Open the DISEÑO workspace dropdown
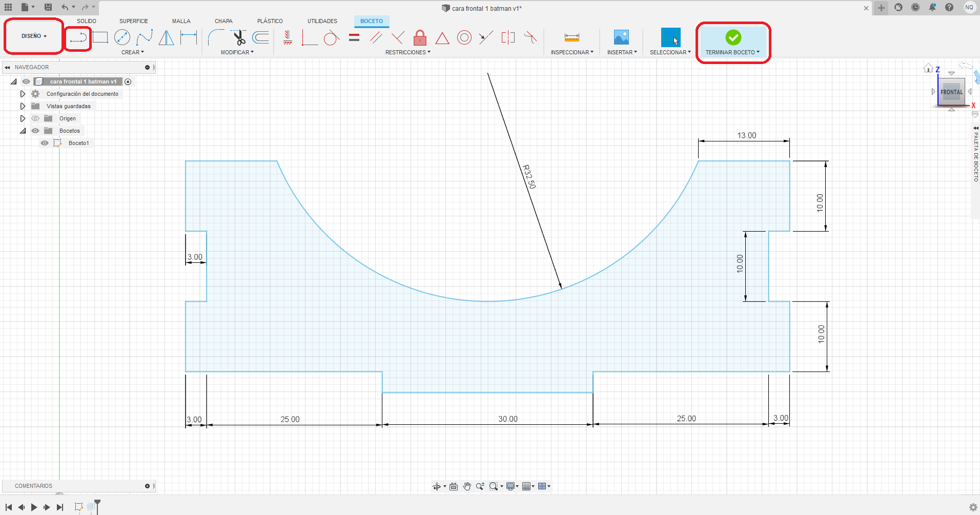980x515 pixels. (34, 36)
